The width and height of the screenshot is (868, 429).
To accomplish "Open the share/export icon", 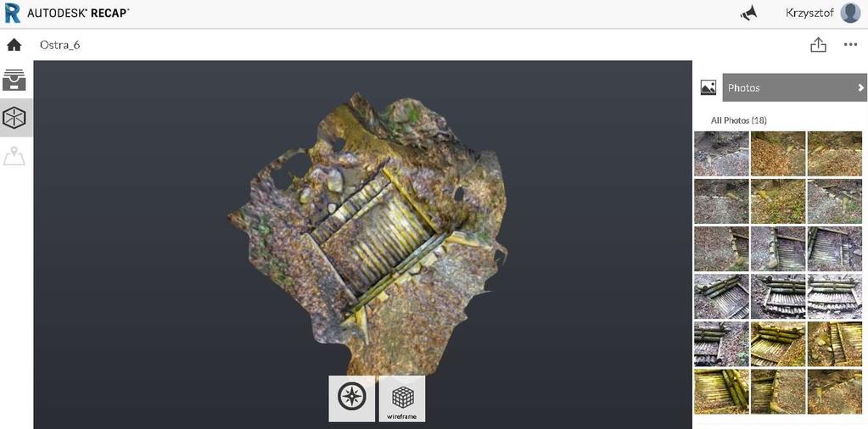I will point(818,45).
